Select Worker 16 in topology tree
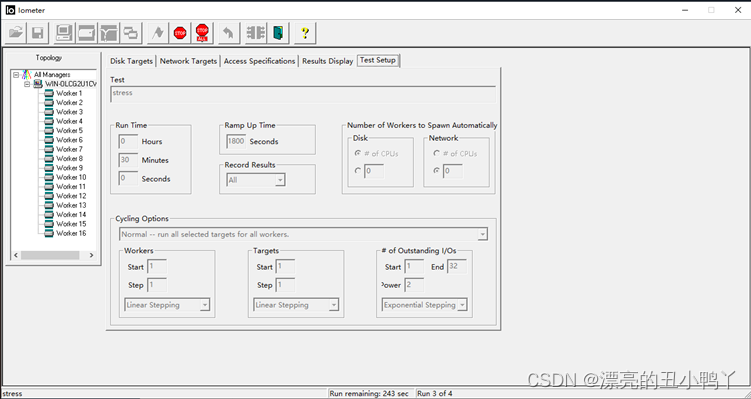 coord(71,233)
